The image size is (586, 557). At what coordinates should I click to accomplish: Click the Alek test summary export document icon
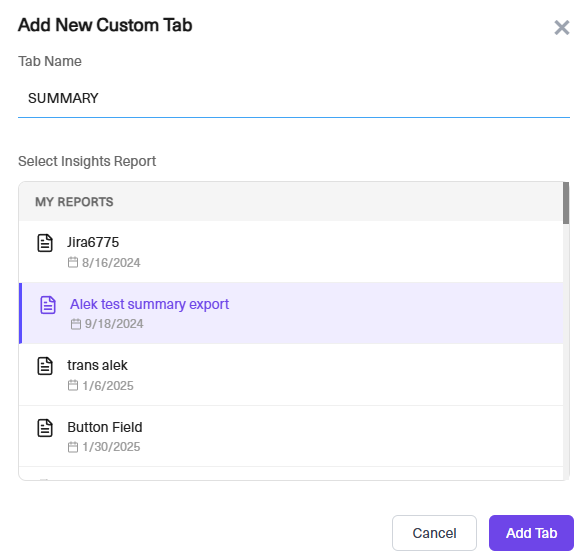[x=48, y=305]
